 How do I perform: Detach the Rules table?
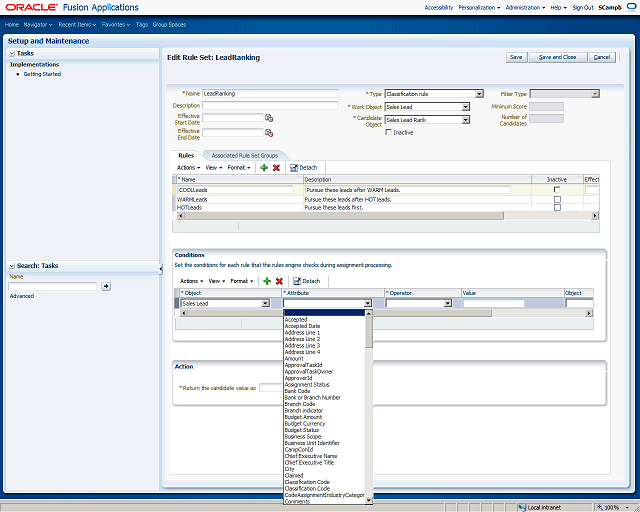pos(303,168)
